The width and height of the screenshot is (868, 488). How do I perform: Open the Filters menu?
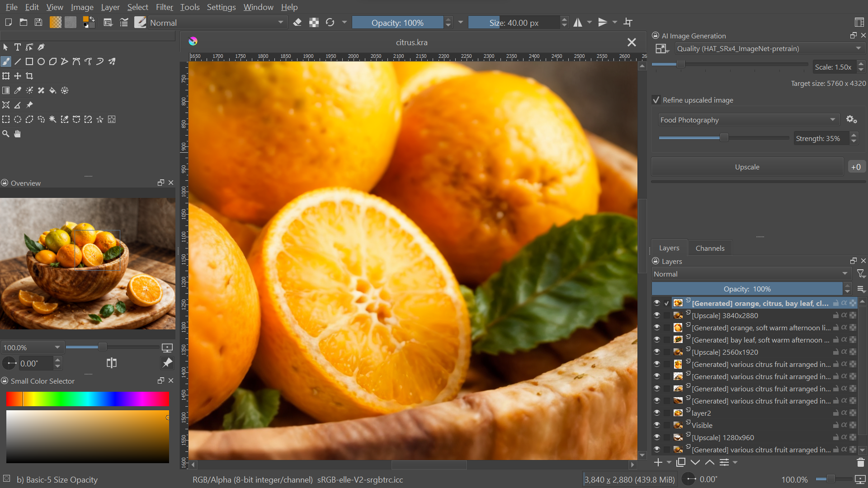click(164, 7)
